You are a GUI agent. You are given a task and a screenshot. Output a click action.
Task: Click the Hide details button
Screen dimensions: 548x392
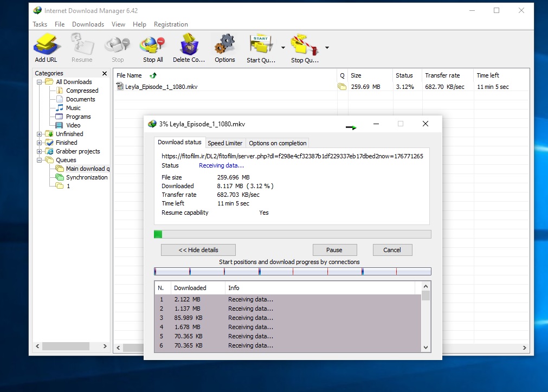tap(198, 250)
